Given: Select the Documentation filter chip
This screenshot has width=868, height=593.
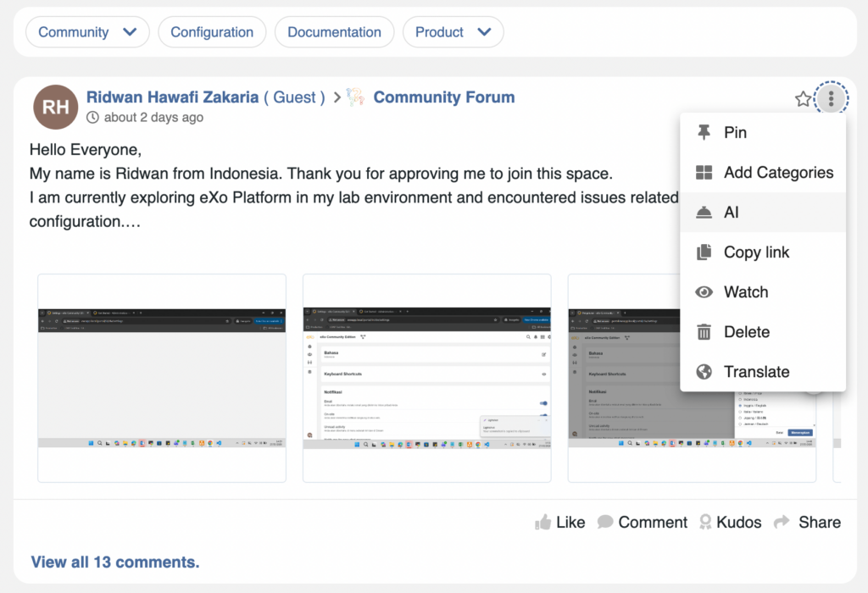Looking at the screenshot, I should (334, 32).
